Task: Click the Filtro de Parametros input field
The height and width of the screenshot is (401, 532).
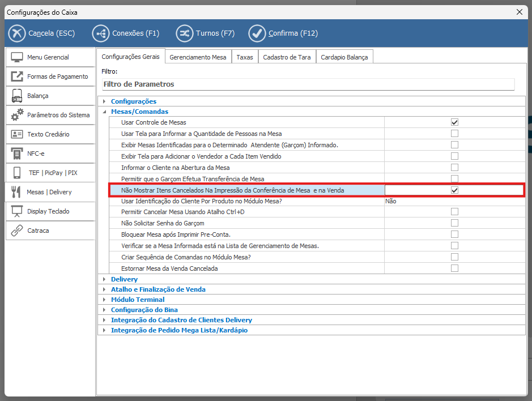Action: coord(308,84)
